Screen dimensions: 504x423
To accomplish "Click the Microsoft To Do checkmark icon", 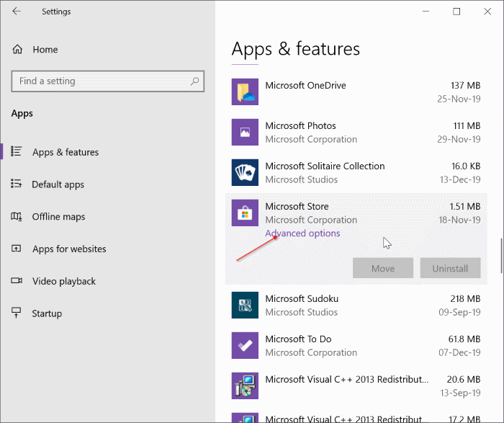I will click(x=245, y=345).
